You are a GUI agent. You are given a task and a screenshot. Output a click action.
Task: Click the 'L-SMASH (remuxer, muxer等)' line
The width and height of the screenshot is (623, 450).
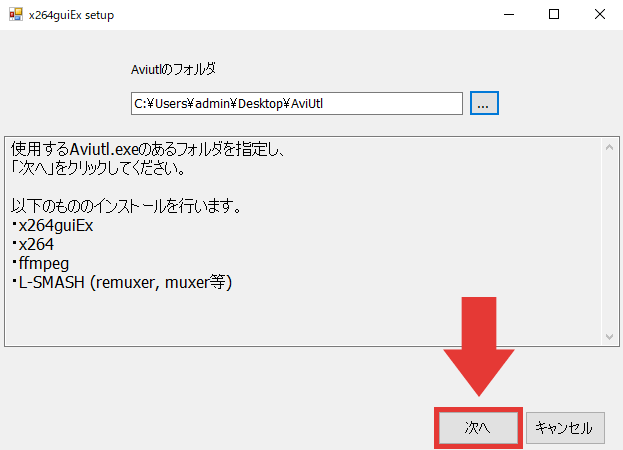tap(122, 283)
